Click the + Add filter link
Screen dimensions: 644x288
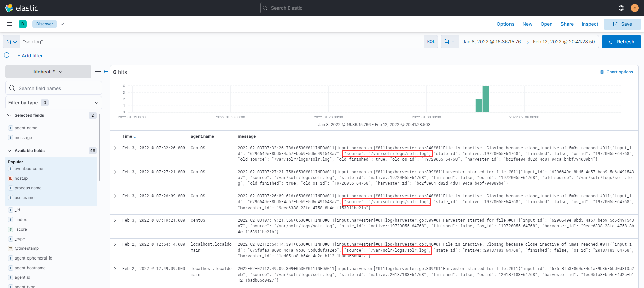click(x=30, y=56)
